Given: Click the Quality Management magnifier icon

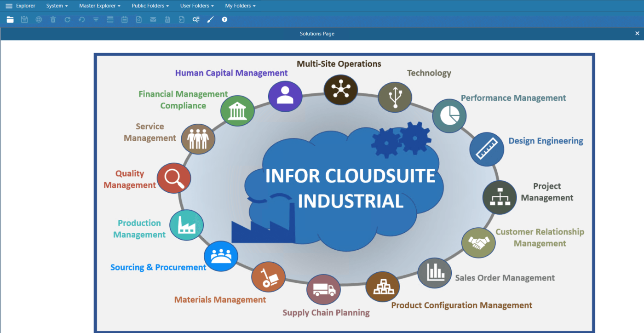Looking at the screenshot, I should (174, 178).
